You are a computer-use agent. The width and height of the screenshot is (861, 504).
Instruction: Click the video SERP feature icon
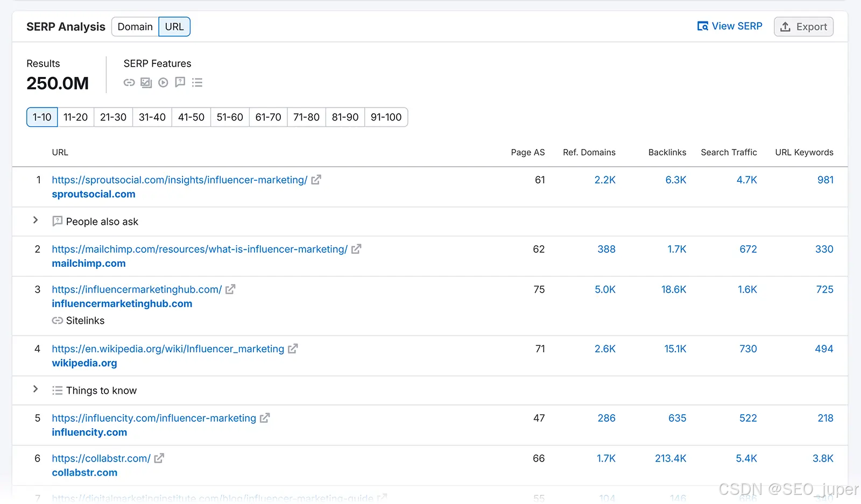tap(163, 82)
